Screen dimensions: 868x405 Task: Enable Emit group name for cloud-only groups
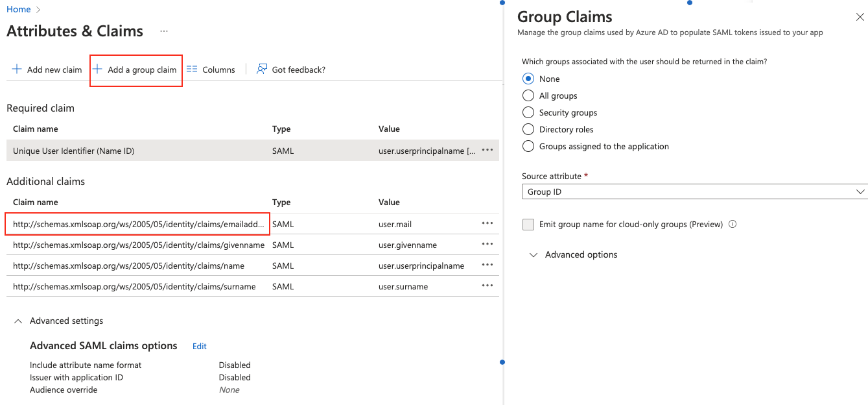click(x=528, y=223)
